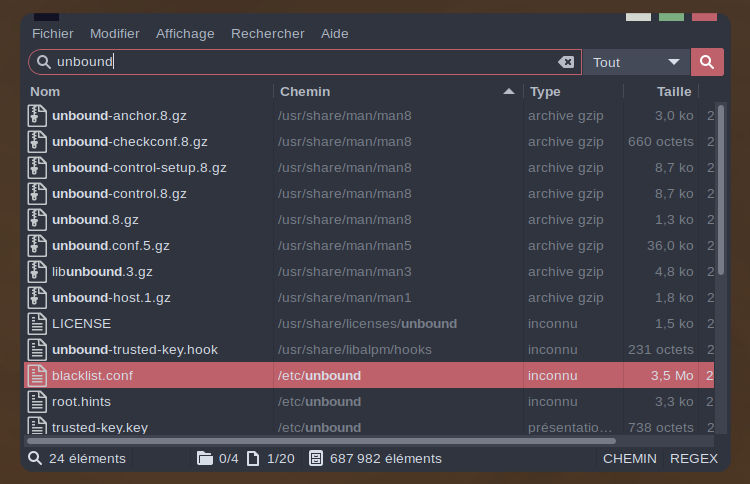Click magnifier icon inside search field
The height and width of the screenshot is (484, 750).
(x=44, y=62)
